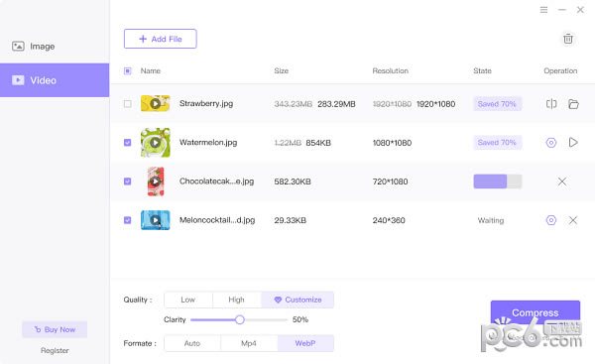Image resolution: width=595 pixels, height=364 pixels.
Task: Click Saved 70% badge for Strawberry.jpg
Action: (497, 103)
